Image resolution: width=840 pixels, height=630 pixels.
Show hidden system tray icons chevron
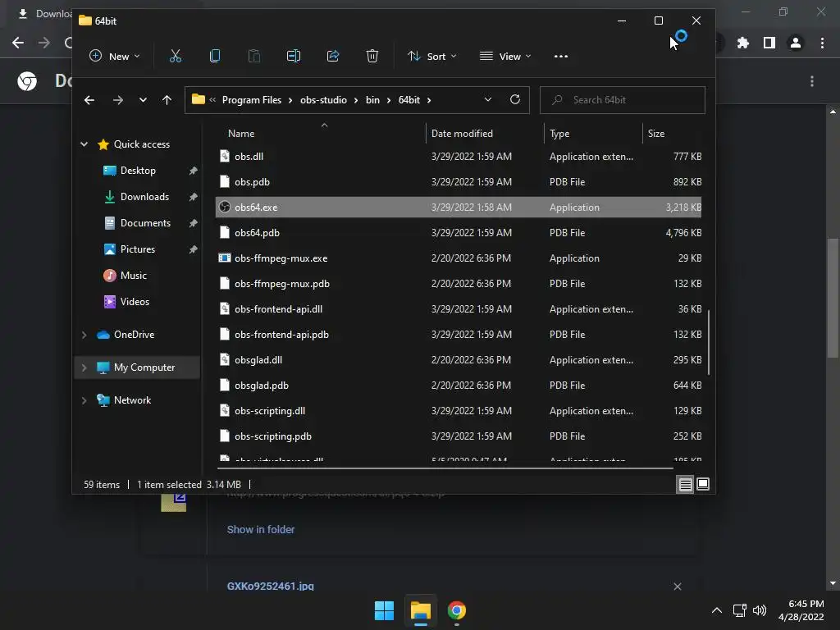point(717,610)
